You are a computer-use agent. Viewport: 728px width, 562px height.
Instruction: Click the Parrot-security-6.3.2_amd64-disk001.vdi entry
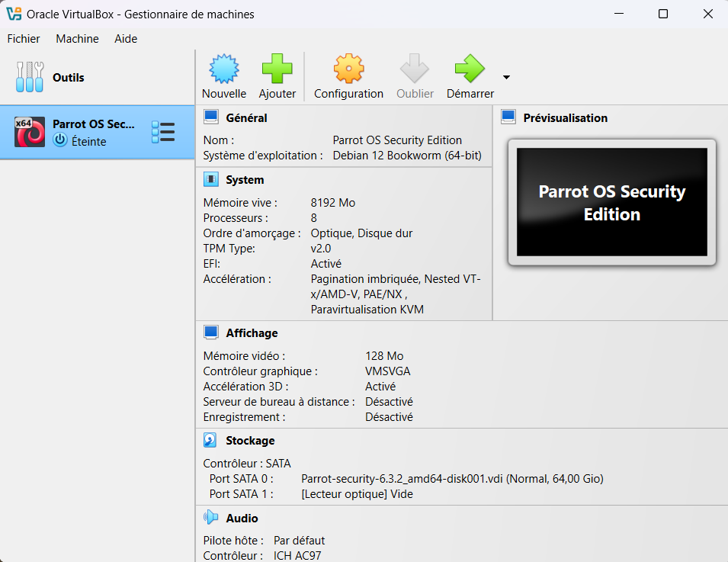[452, 478]
